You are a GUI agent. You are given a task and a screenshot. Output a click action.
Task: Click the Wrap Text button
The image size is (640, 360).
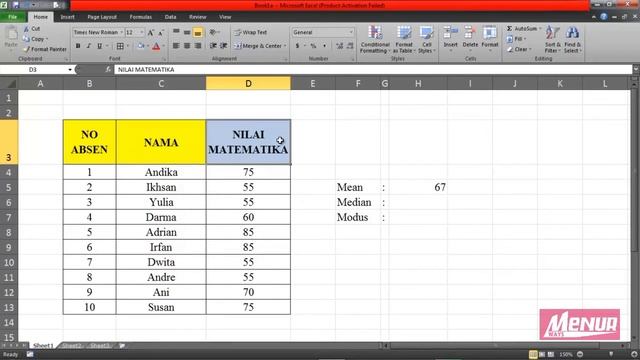pos(250,32)
